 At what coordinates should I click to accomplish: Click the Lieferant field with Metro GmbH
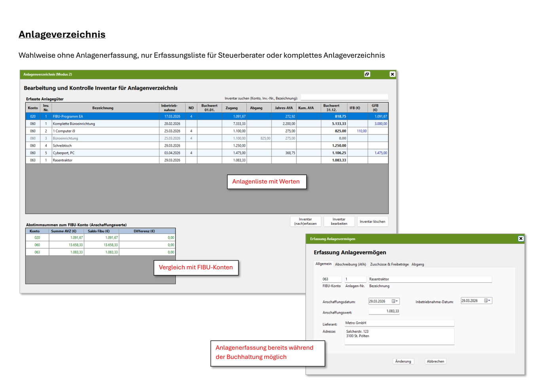399,323
